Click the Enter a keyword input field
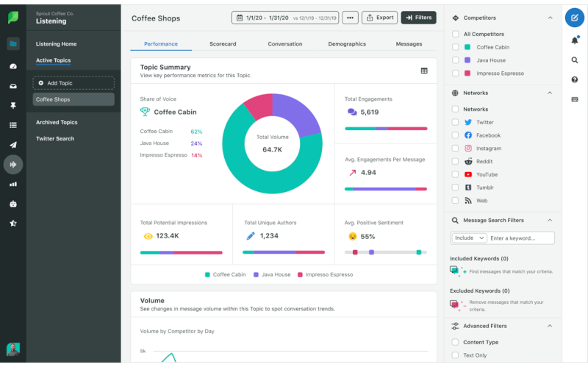Screen dimensions: 588x367 [520, 238]
